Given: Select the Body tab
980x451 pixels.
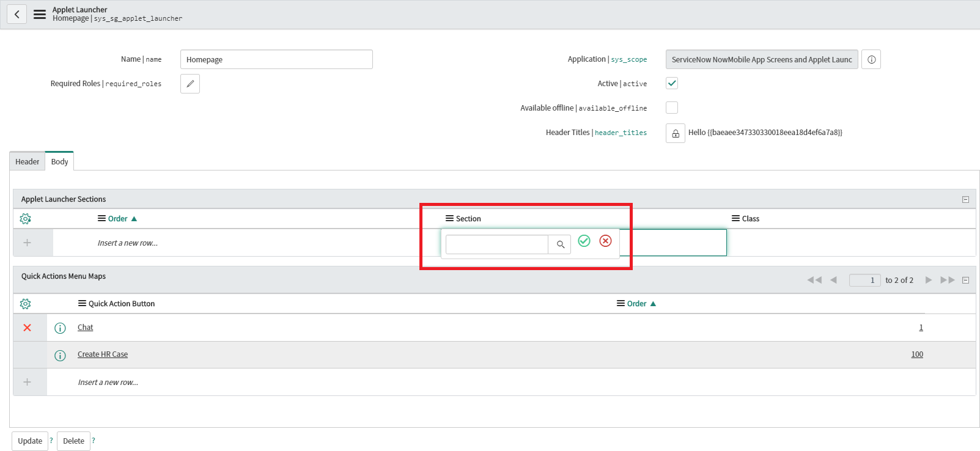Looking at the screenshot, I should point(59,161).
